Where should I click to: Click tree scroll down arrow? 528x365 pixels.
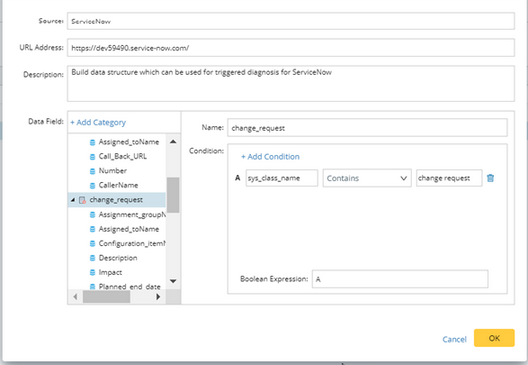tap(173, 281)
